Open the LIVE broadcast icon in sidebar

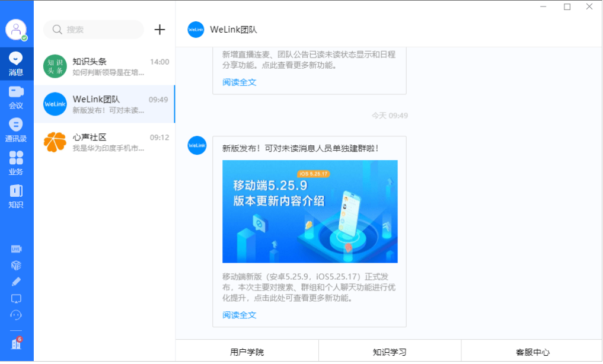16,249
